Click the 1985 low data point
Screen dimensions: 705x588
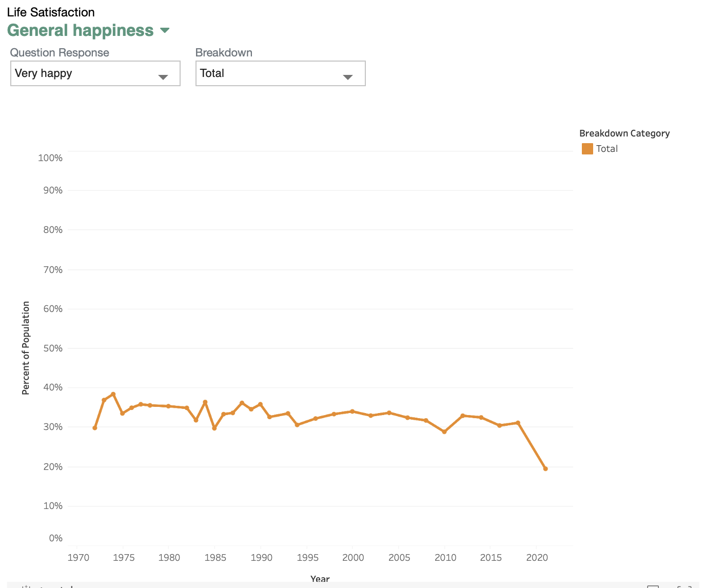coord(214,428)
